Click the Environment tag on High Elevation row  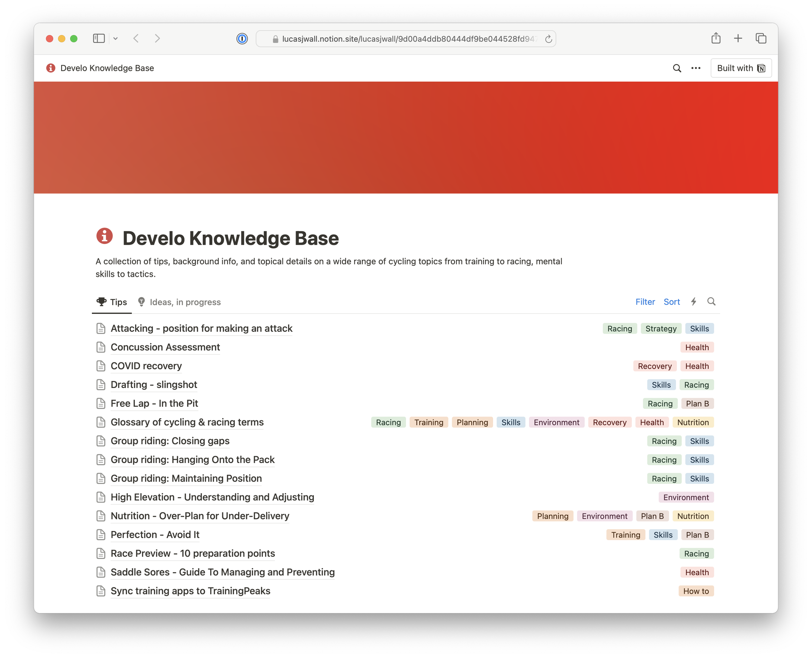coord(686,498)
